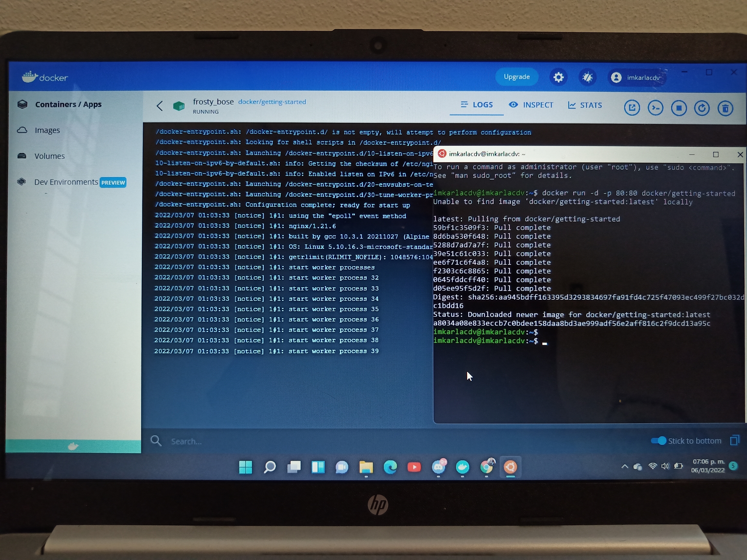Open the clock showing 07:06 p. m.
Screen dimensions: 747x560
tap(708, 466)
